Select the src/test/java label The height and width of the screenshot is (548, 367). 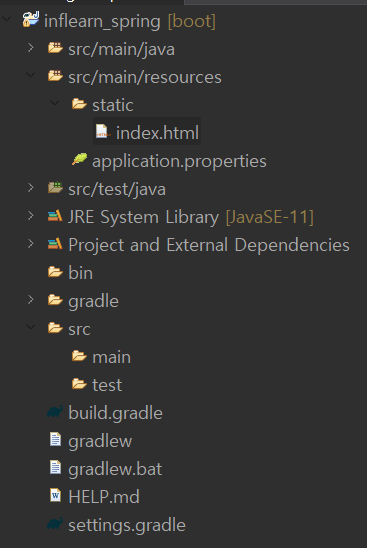pos(117,189)
